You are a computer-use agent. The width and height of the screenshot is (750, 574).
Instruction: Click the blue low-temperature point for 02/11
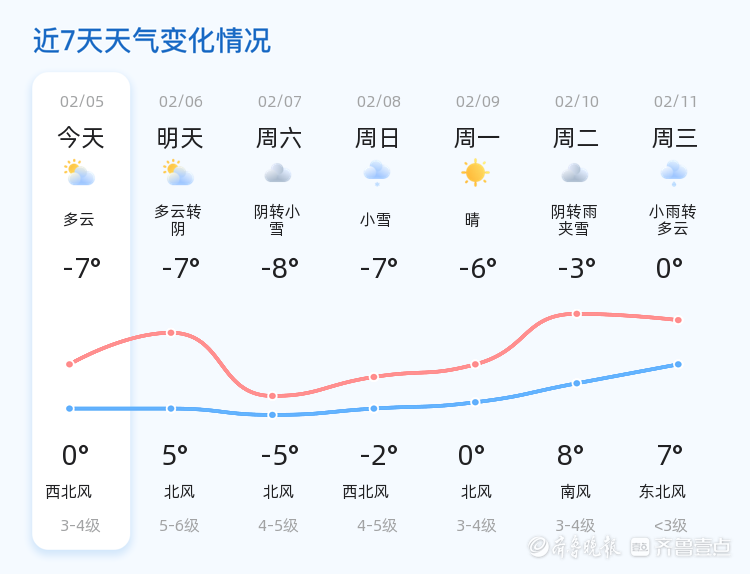click(x=678, y=364)
